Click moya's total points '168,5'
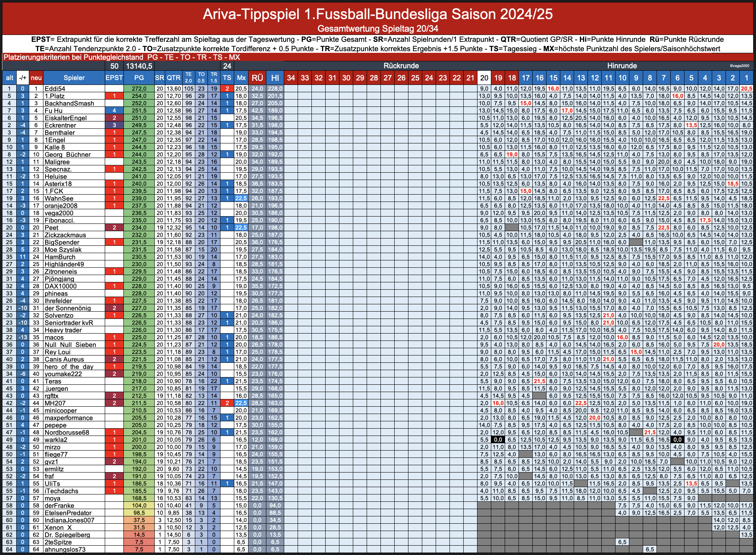Screen dimensions: 756x555 pyautogui.click(x=139, y=498)
